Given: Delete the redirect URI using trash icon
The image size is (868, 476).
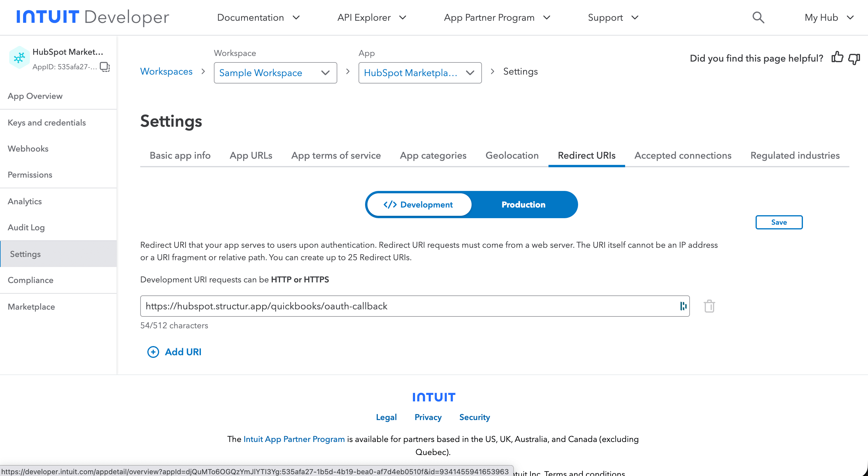Looking at the screenshot, I should (710, 306).
